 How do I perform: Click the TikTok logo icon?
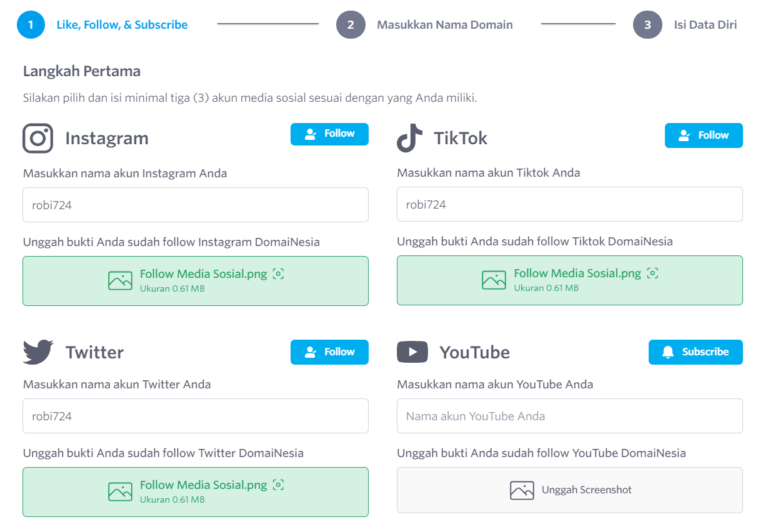(x=409, y=138)
